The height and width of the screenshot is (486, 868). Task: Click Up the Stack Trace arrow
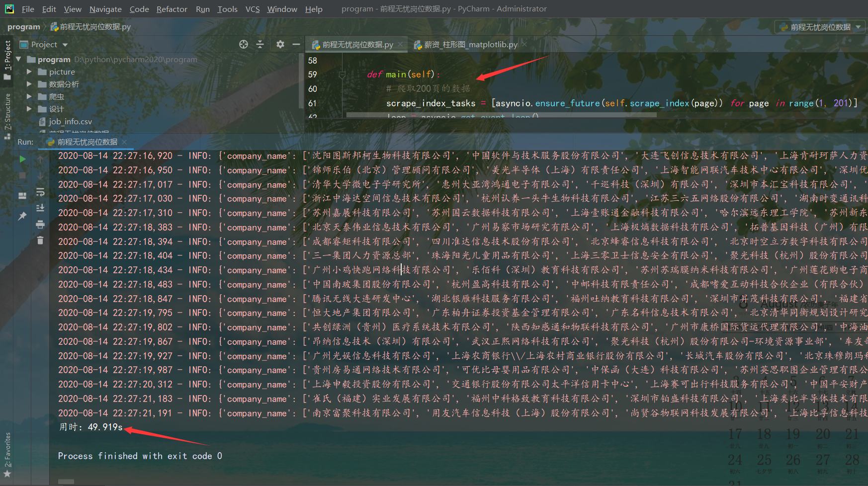40,159
